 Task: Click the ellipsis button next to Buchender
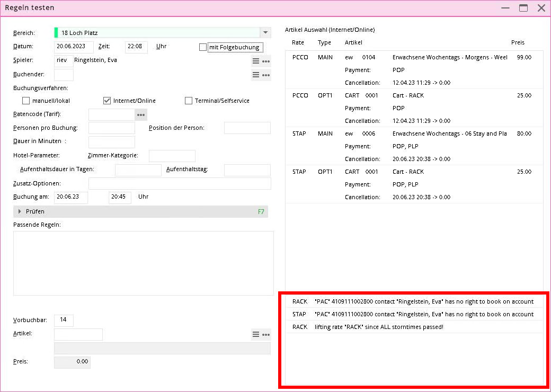click(x=266, y=75)
